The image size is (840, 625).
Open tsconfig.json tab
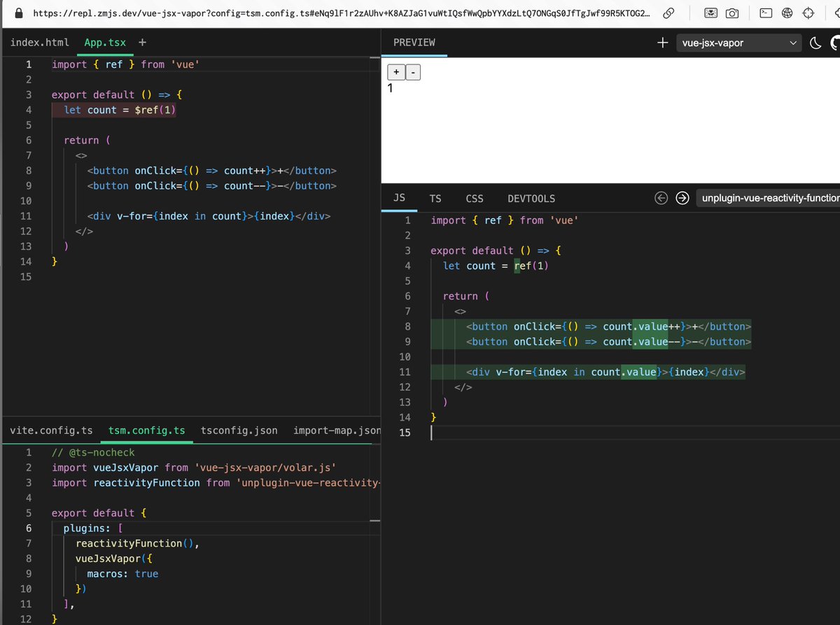pos(239,430)
